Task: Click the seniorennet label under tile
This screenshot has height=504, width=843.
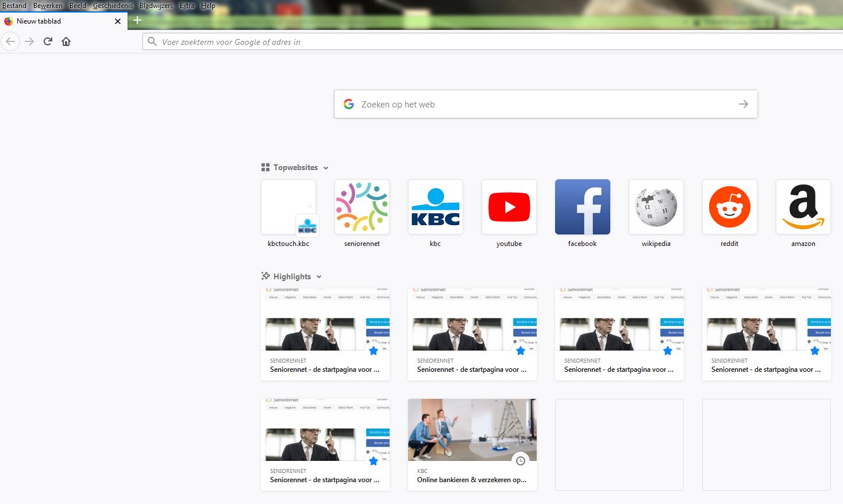Action: (362, 244)
